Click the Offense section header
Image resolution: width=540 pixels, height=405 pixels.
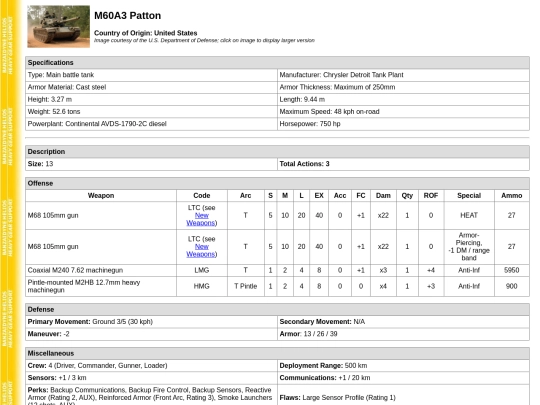pyautogui.click(x=277, y=183)
